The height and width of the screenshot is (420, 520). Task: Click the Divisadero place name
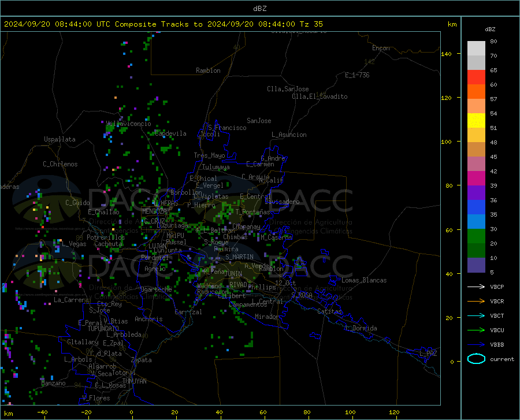coord(282,202)
